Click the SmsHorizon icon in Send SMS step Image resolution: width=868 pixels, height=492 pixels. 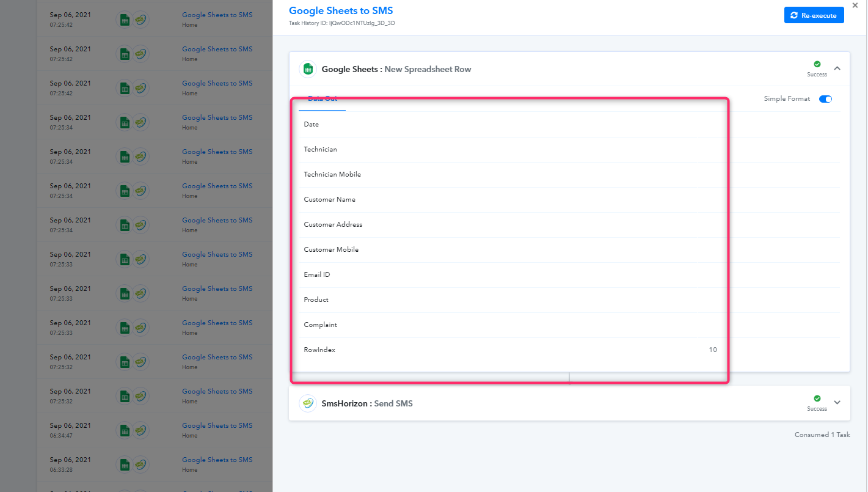point(308,403)
